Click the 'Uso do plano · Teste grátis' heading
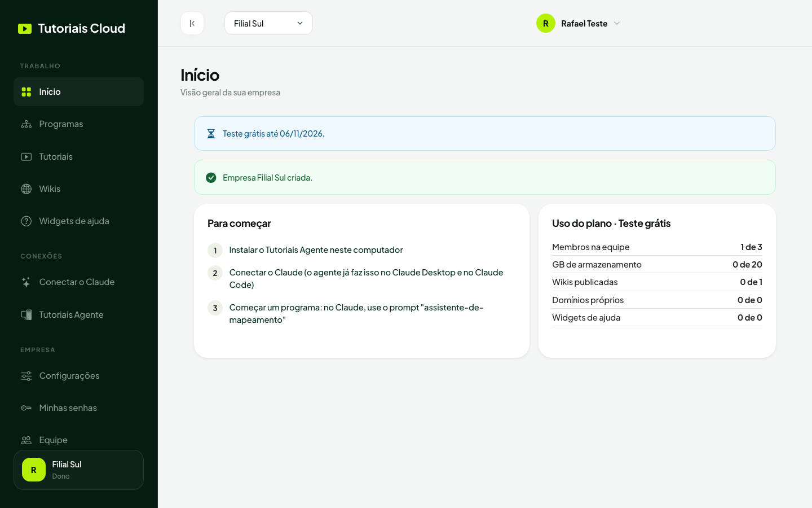 [611, 224]
